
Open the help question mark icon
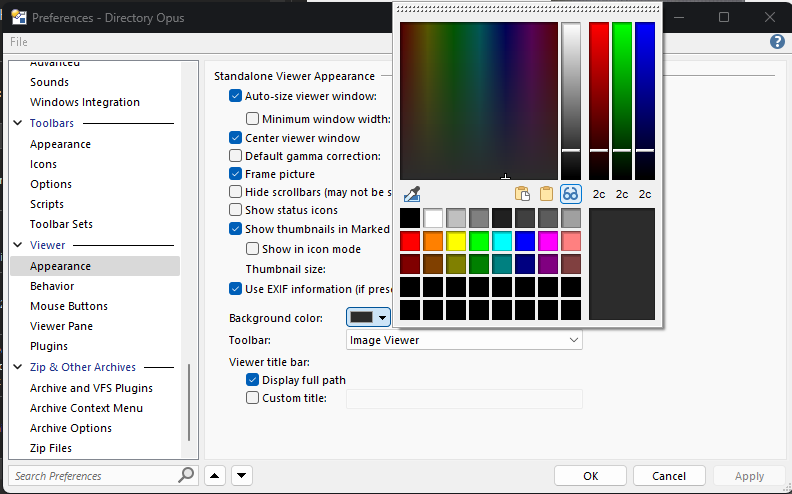(777, 42)
